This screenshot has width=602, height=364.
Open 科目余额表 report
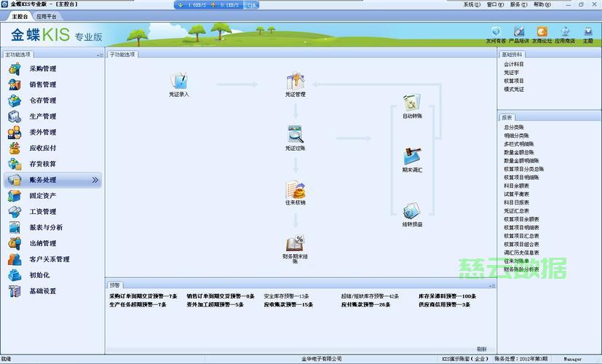pyautogui.click(x=516, y=186)
